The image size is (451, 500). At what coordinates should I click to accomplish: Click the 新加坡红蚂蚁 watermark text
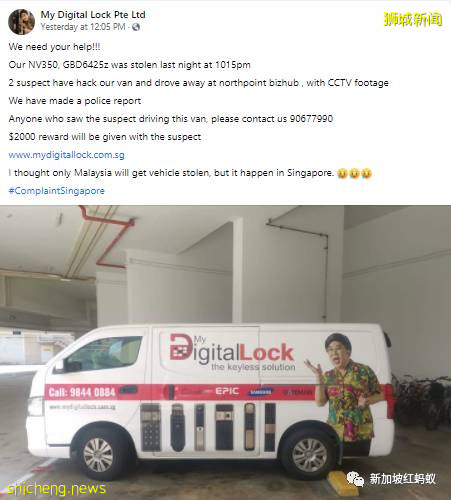pos(402,479)
